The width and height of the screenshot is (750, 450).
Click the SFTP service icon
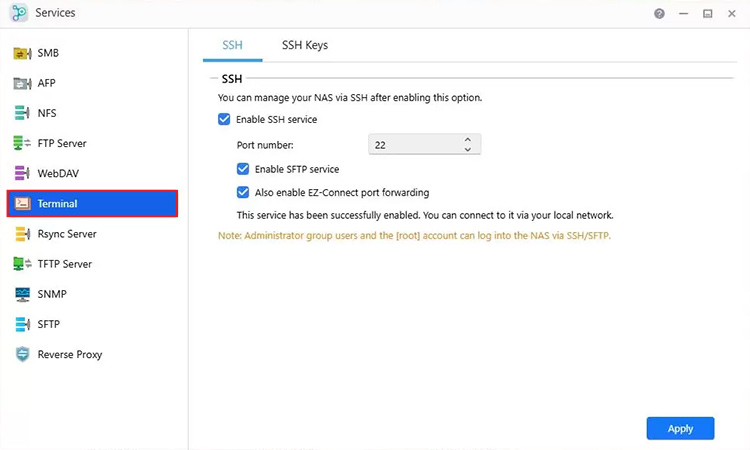click(22, 324)
